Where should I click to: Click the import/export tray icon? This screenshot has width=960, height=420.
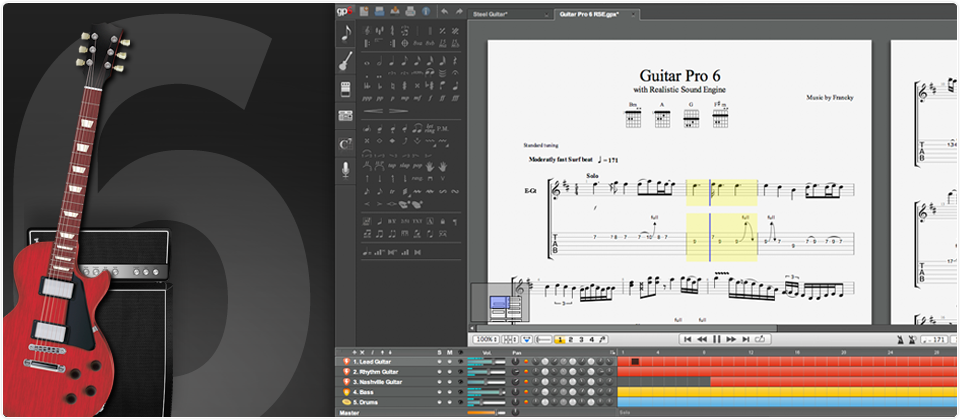click(x=395, y=11)
